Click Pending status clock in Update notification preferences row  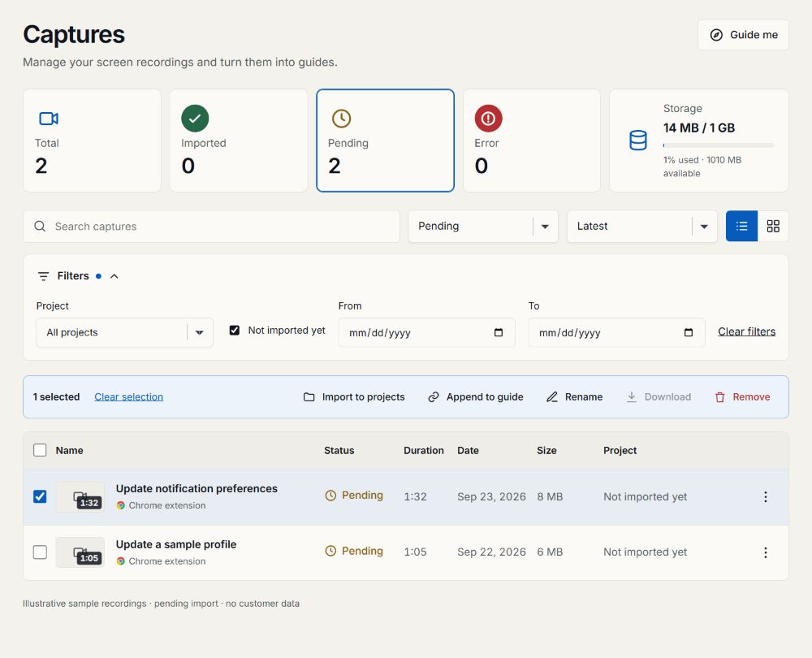[x=330, y=496]
